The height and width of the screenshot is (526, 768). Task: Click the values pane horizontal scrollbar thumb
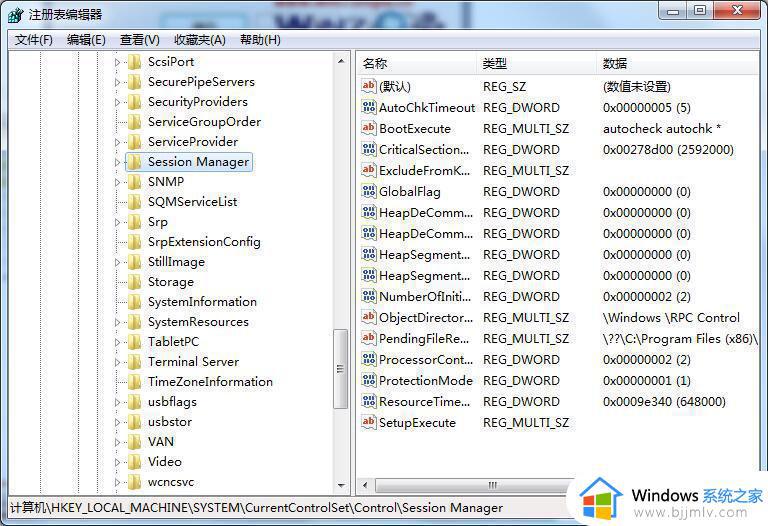pyautogui.click(x=490, y=485)
